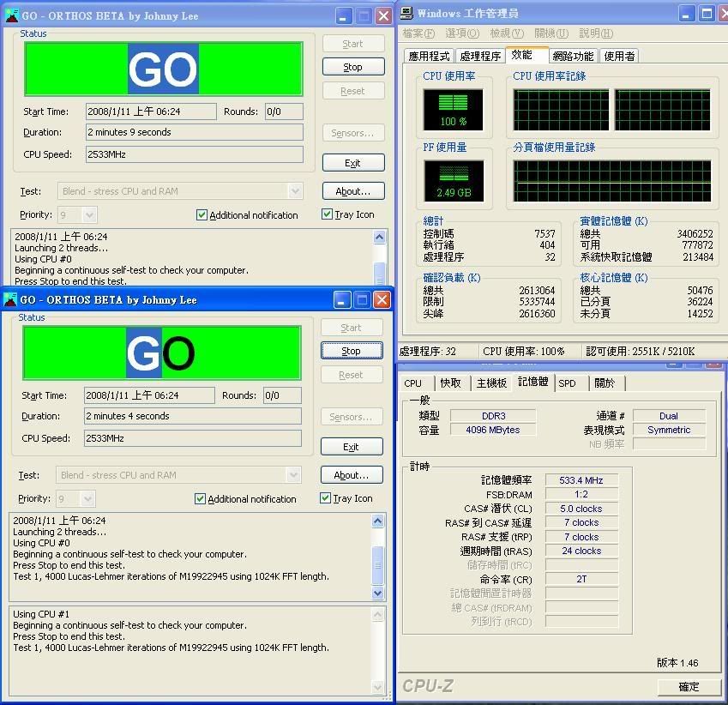Click the ORTHOS app icon in the top window title bar
The height and width of the screenshot is (705, 728).
click(x=12, y=15)
